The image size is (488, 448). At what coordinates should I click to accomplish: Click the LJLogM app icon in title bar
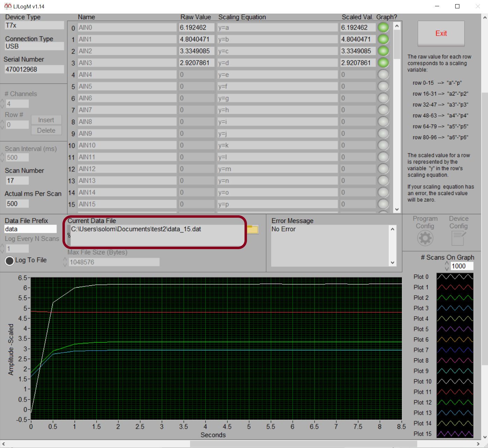click(8, 6)
